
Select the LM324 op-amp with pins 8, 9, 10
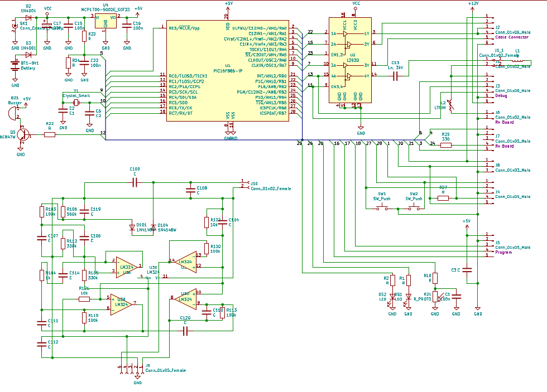tap(185, 299)
